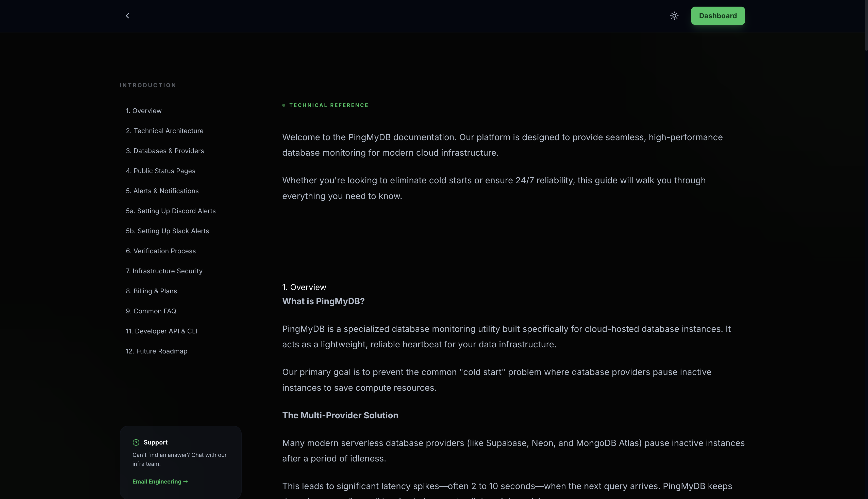
Task: Navigate to Technical Architecture
Action: [164, 131]
